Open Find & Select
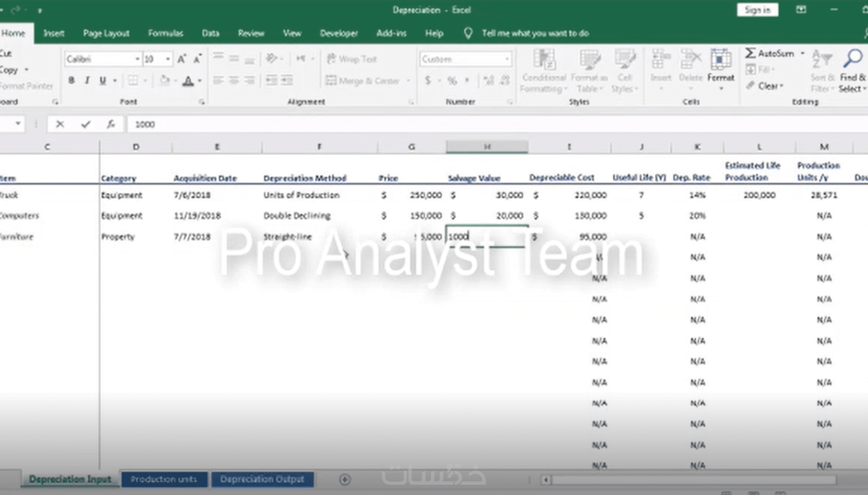 pyautogui.click(x=853, y=71)
